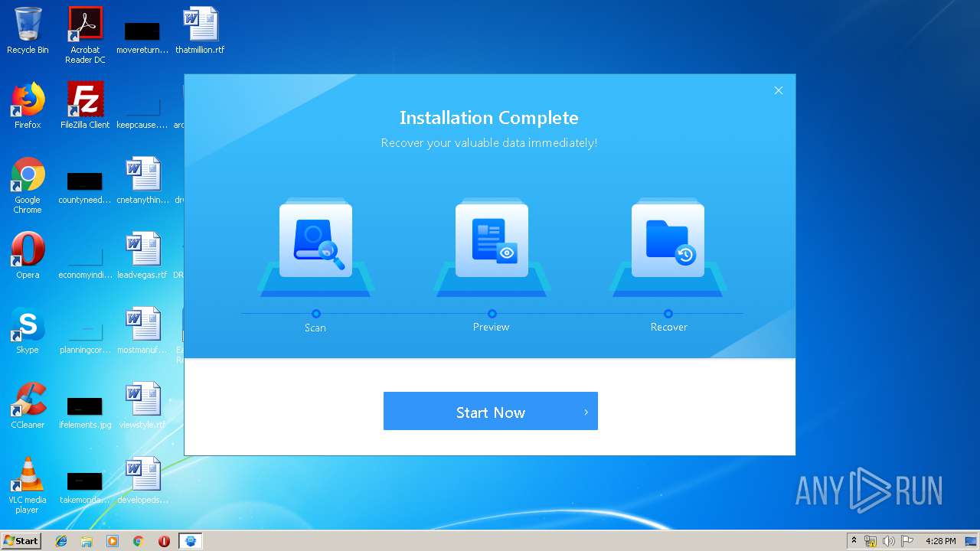
Task: Click the 4:28 PM clock
Action: tap(940, 541)
